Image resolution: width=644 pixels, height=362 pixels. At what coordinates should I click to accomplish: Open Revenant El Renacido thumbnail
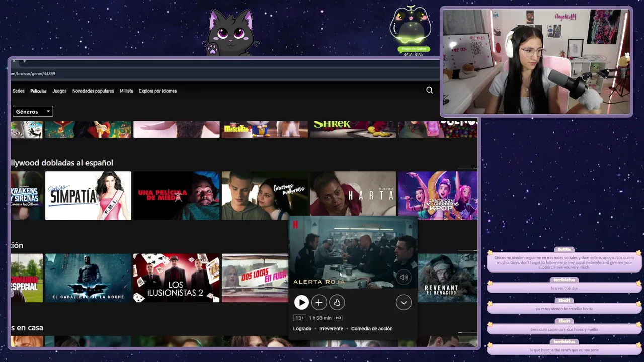tap(447, 278)
